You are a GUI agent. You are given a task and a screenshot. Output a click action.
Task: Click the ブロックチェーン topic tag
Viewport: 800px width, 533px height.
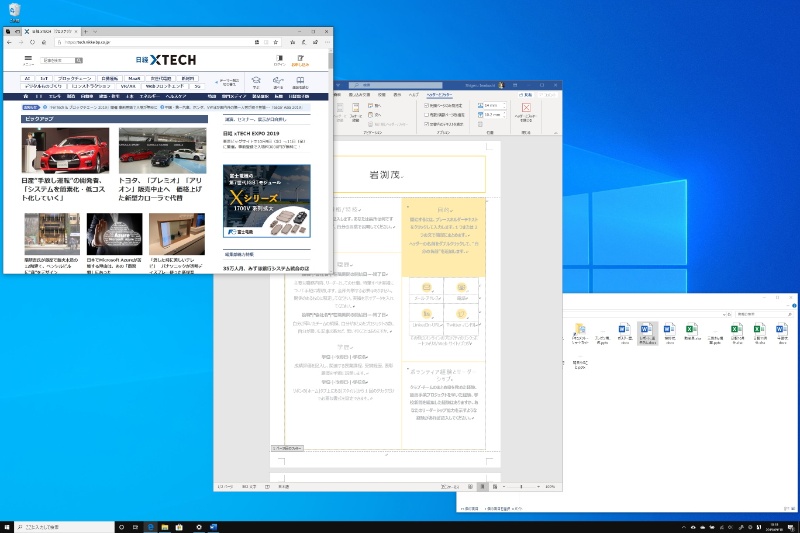[74, 78]
